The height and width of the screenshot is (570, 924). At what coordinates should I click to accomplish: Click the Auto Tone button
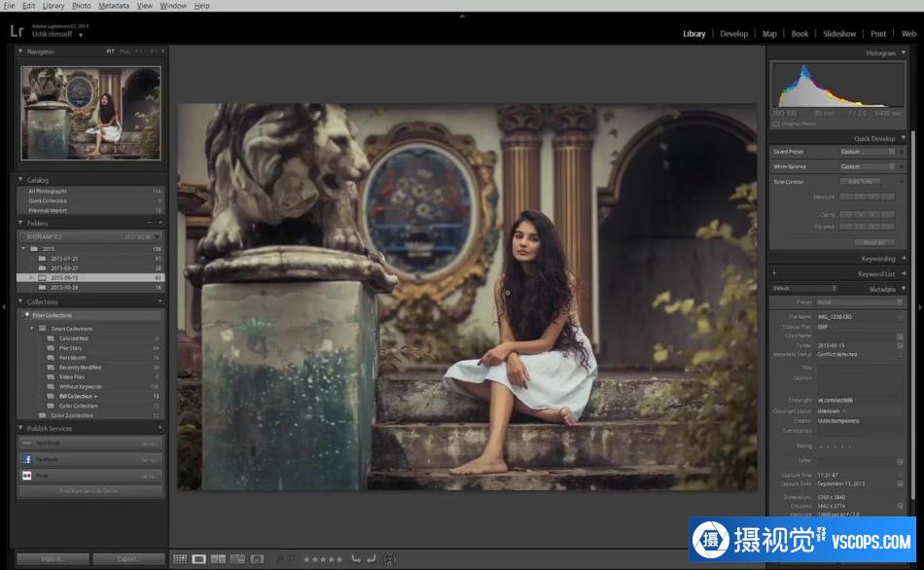coord(860,182)
